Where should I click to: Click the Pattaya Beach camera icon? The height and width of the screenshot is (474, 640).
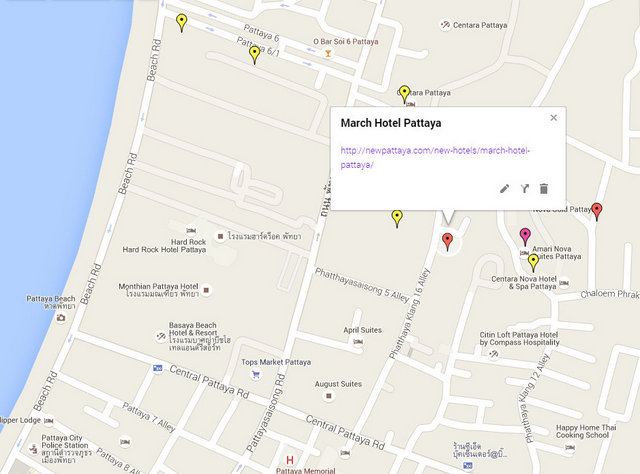point(61,317)
